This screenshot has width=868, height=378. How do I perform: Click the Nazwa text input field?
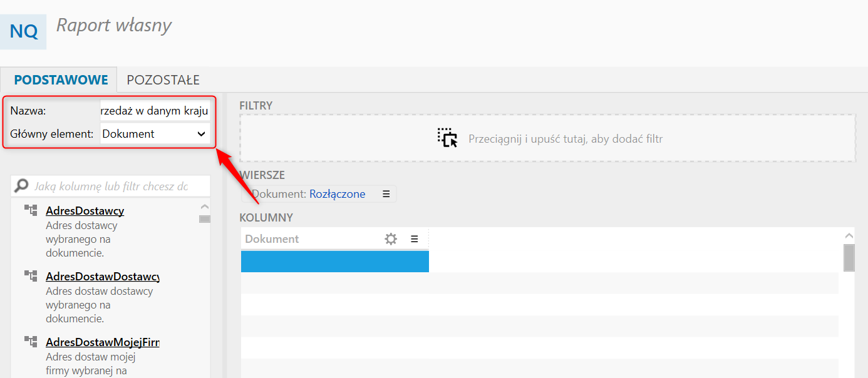[x=155, y=111]
